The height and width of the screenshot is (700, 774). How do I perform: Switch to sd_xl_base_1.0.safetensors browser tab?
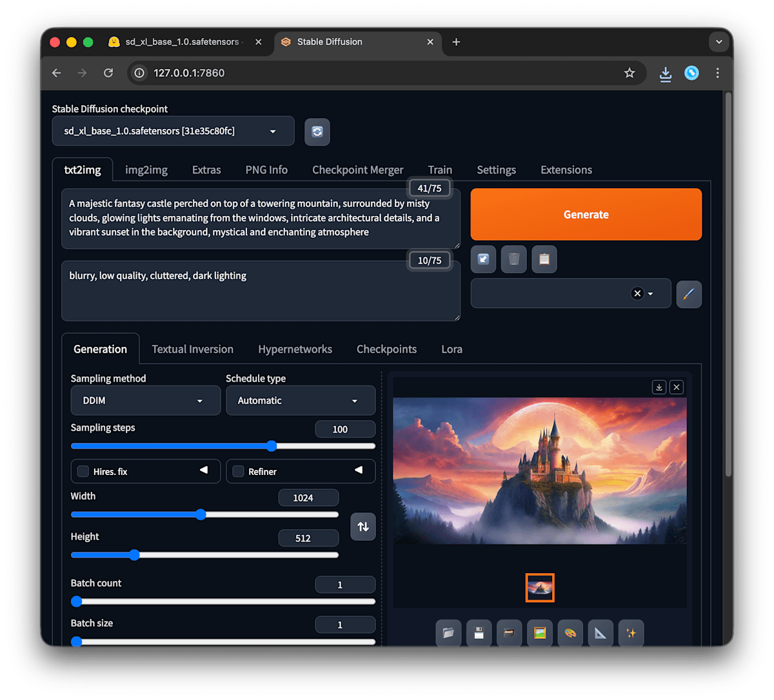point(183,42)
